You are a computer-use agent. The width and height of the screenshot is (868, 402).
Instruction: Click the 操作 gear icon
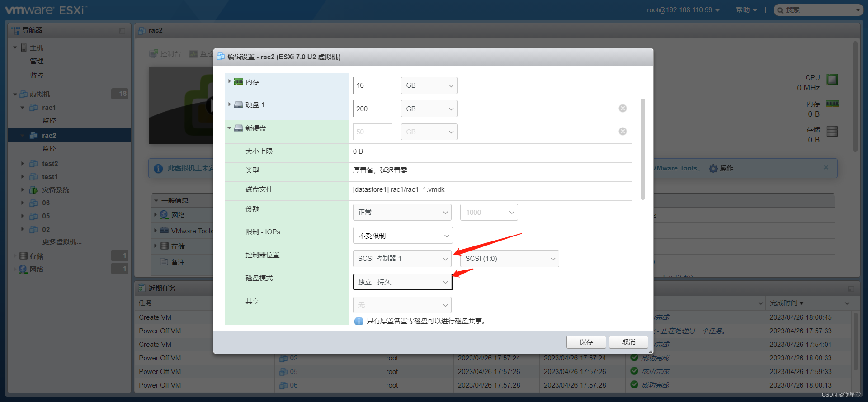[x=713, y=168]
